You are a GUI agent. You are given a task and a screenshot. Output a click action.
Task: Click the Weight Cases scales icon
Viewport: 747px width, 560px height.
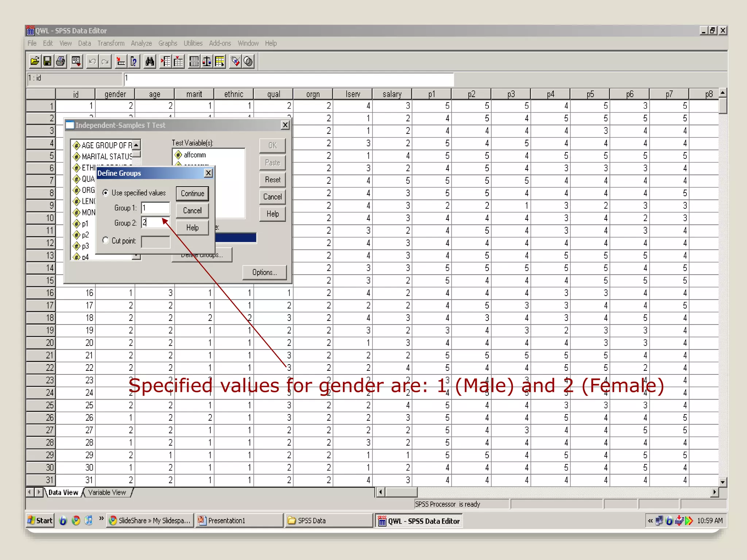click(207, 61)
